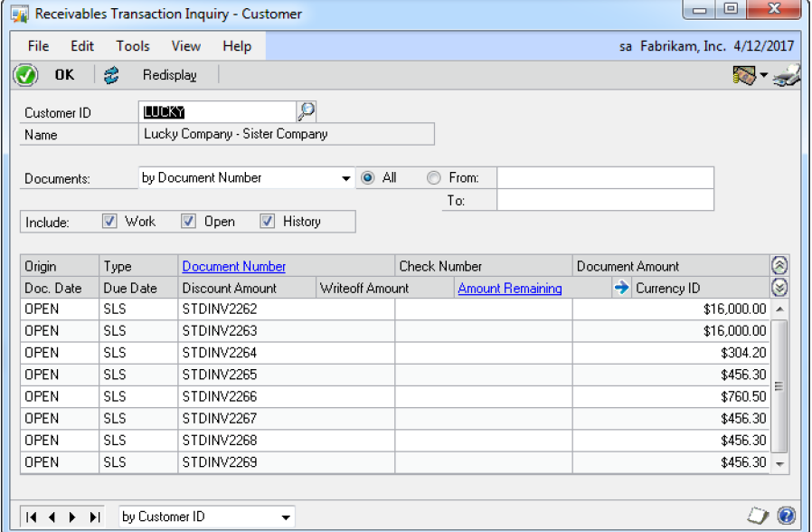
Task: Go to last record navigation arrow
Action: (x=94, y=518)
